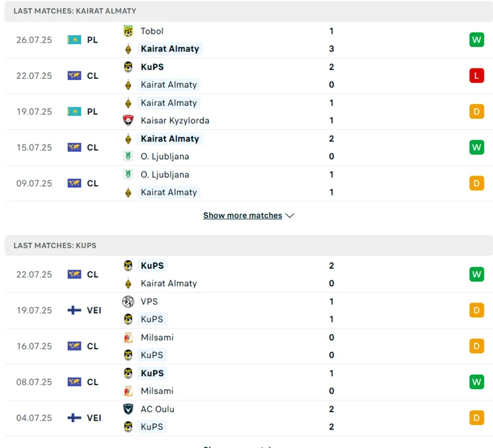The image size is (493, 448).
Task: Click the Milsami crest on 16.07.25 match
Action: [128, 338]
